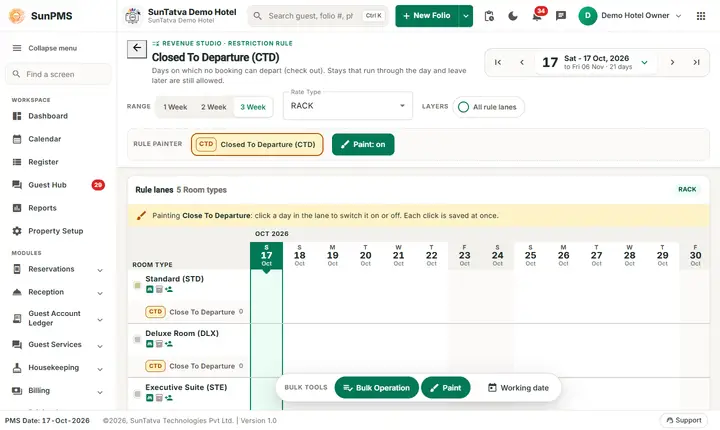
Task: Open Property Setup from the sidebar
Action: point(58,231)
